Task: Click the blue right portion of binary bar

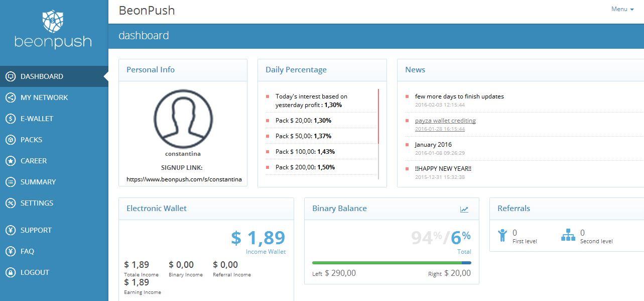Action: click(x=466, y=262)
